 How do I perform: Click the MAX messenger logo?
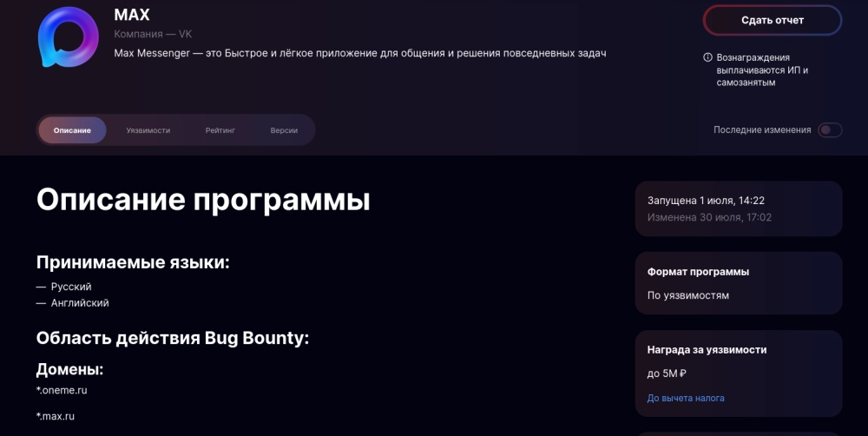69,36
